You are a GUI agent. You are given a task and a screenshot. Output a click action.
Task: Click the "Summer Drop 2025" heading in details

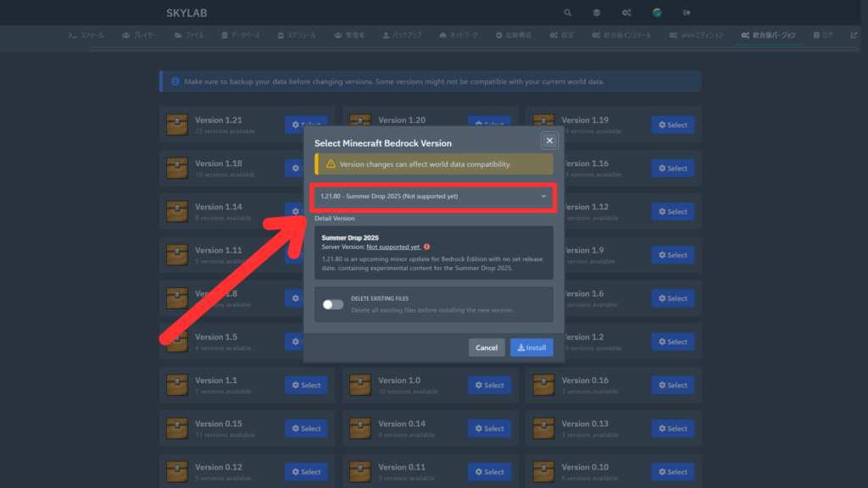350,238
